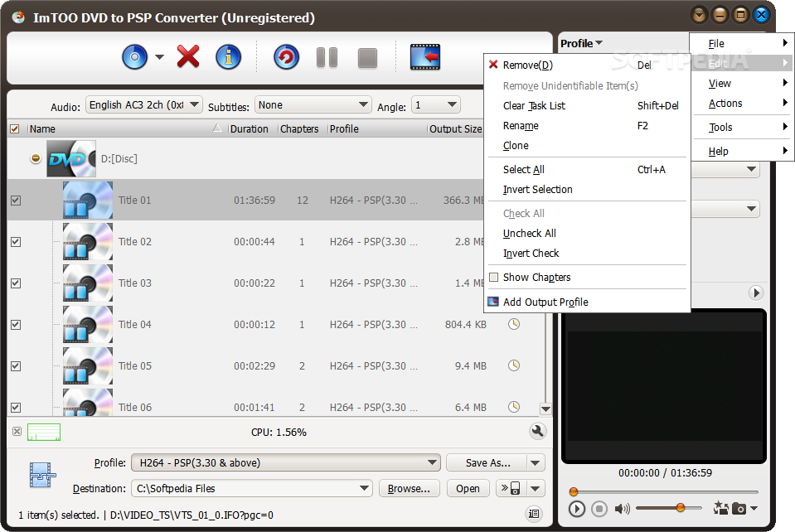Click the clock status icon for Title 06
The width and height of the screenshot is (795, 532).
pyautogui.click(x=514, y=406)
